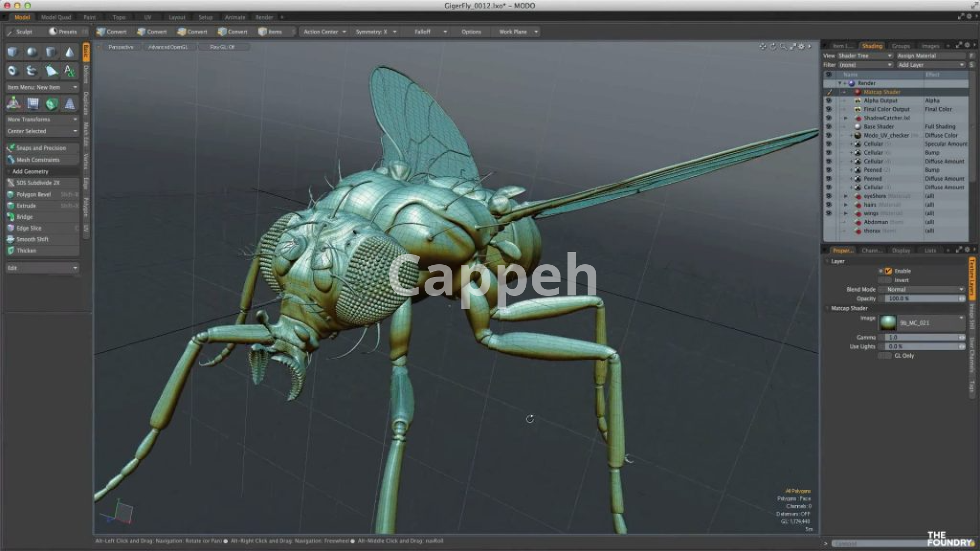Select the Cube primitive tool
The image size is (980, 551).
pos(12,52)
